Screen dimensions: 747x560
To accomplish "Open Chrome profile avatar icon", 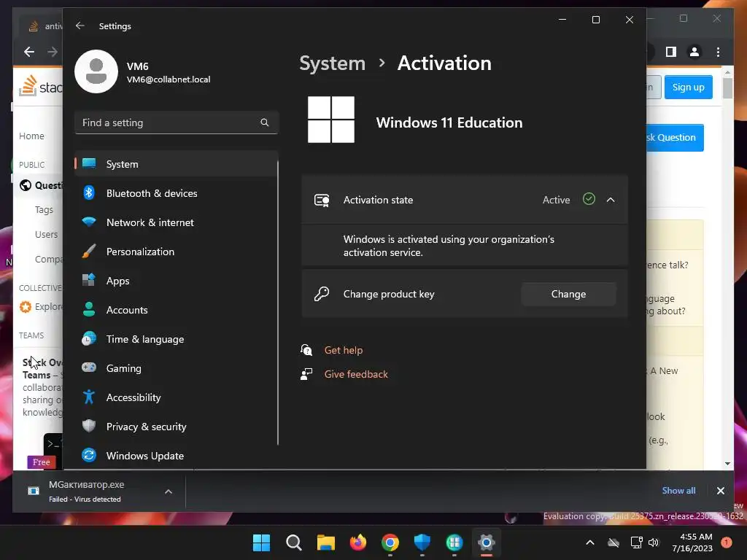I will [694, 52].
